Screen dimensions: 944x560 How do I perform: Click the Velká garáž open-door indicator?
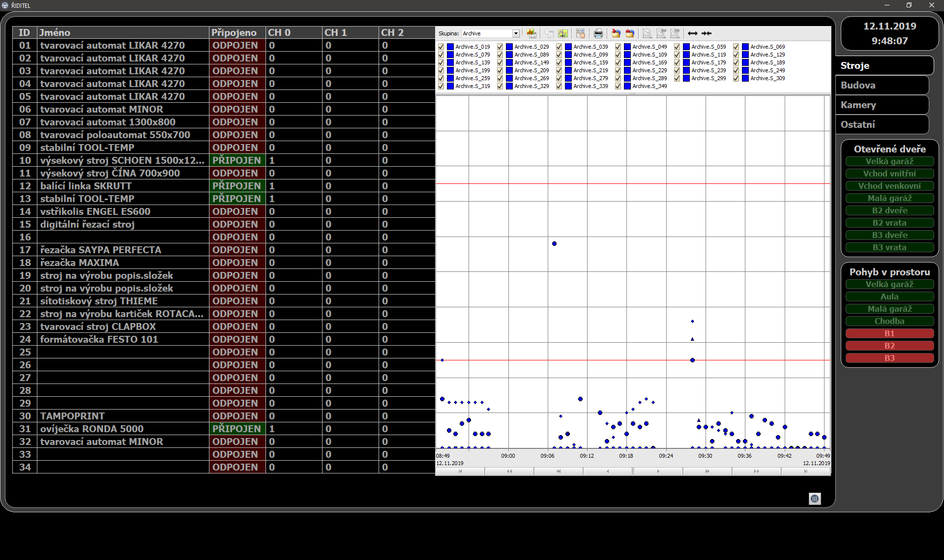889,161
